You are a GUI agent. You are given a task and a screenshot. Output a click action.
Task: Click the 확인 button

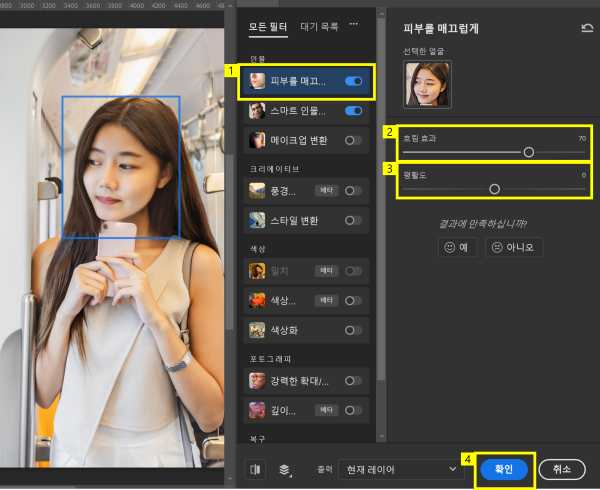coord(504,469)
